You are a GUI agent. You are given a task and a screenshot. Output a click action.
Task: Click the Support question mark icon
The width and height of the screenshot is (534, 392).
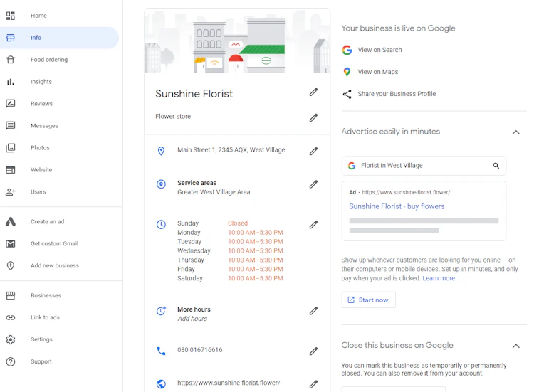tap(11, 361)
